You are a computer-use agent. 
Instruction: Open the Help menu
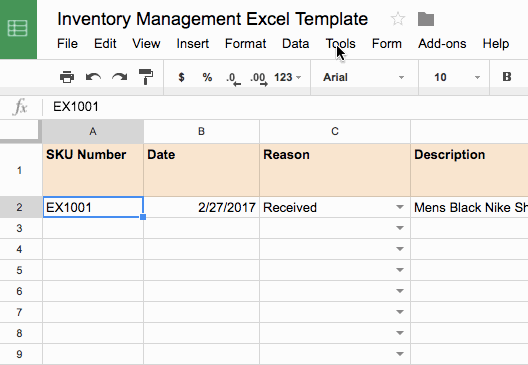[x=496, y=43]
